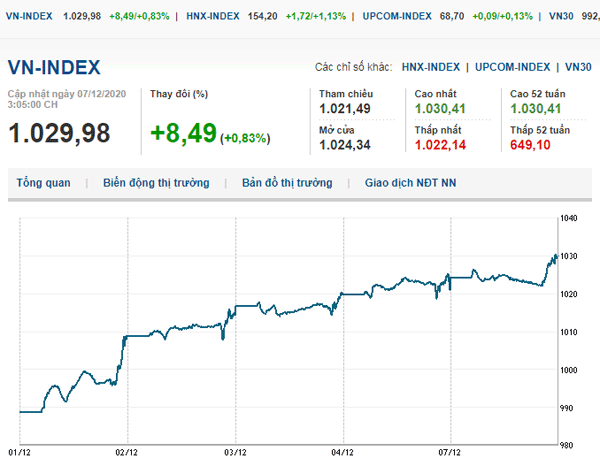Click the 1010 label on price axis
Screen dimensions: 600x466
point(569,332)
